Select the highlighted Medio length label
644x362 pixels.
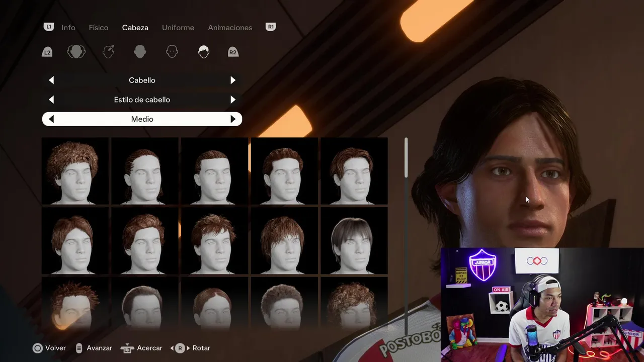[x=142, y=119]
